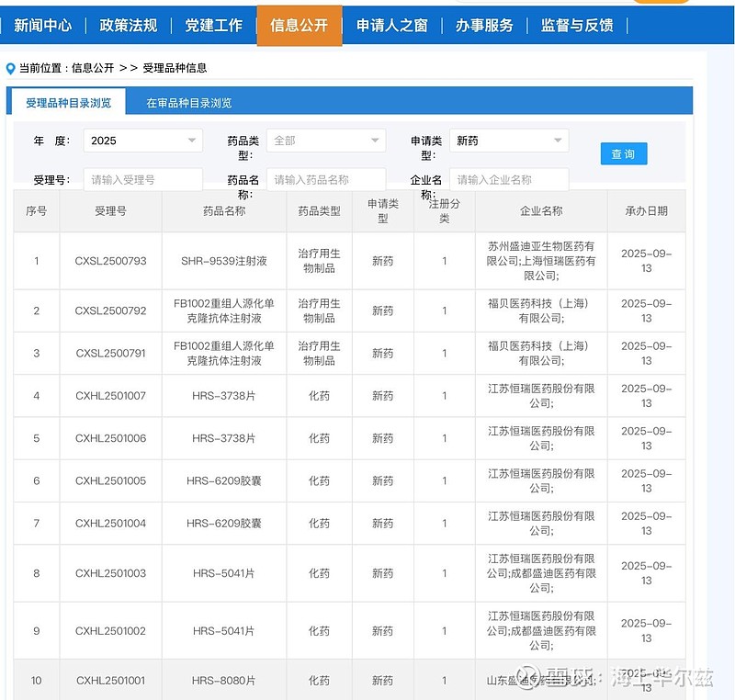
Task: Open the 监督与反馈 menu item
Action: coord(577,26)
